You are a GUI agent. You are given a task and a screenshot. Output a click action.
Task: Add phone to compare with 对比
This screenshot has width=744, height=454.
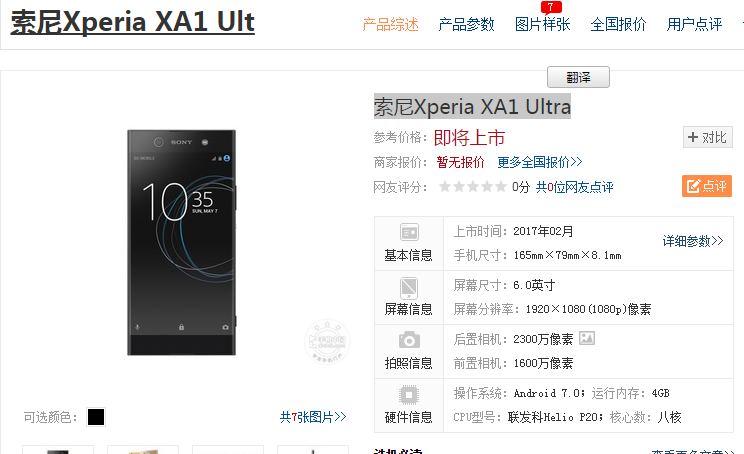click(x=707, y=137)
